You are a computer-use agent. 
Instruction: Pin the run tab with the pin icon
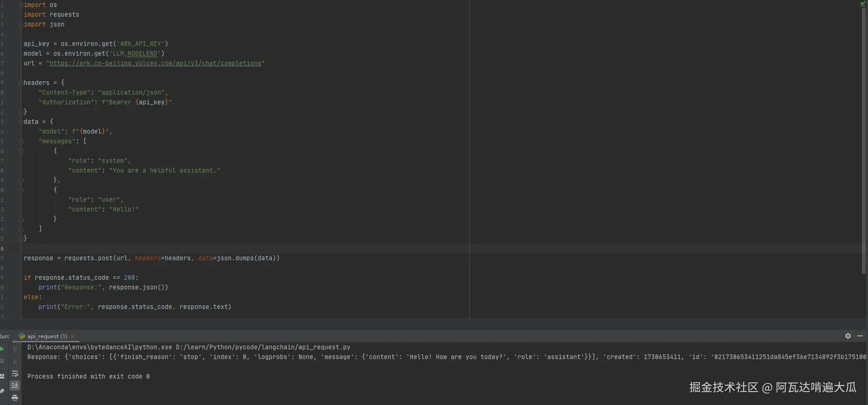(2, 392)
